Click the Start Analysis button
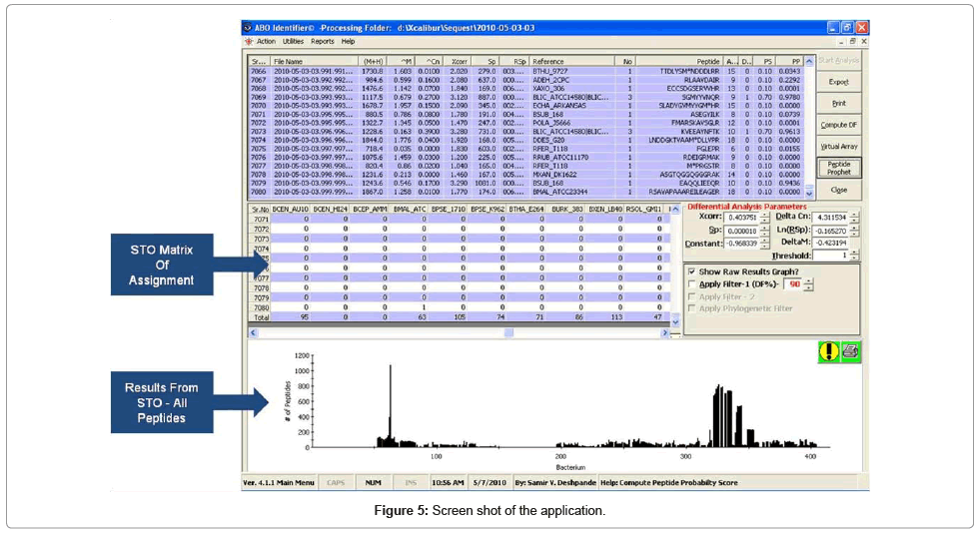The image size is (980, 533). tap(839, 61)
